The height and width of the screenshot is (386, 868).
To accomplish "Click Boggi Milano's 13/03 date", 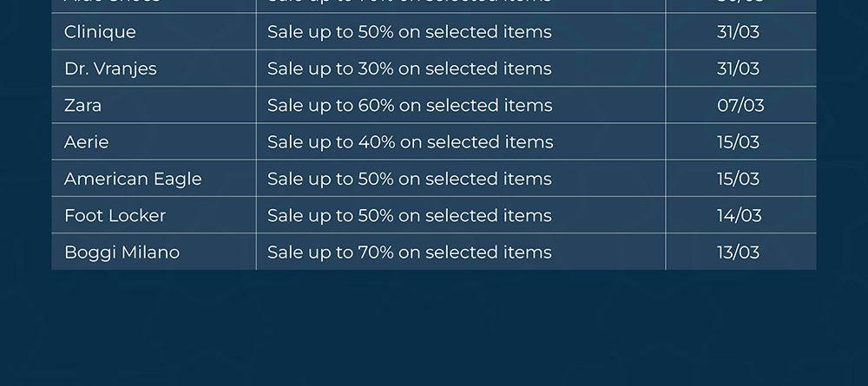I will (x=738, y=252).
